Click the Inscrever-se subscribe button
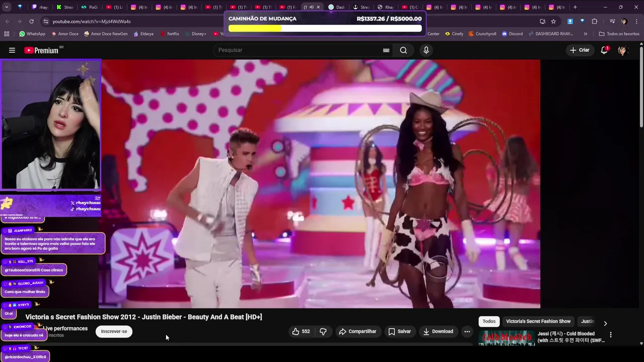This screenshot has height=362, width=644. [114, 331]
